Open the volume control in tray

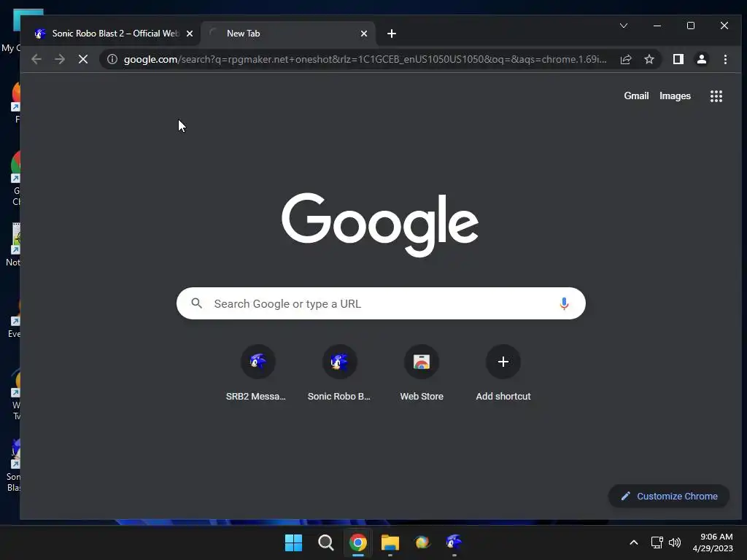[x=675, y=542]
